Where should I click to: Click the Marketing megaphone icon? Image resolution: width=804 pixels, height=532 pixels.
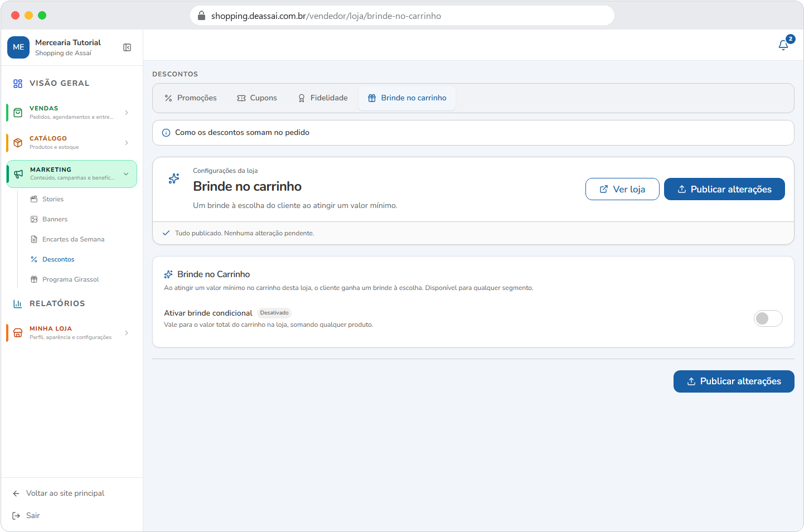[x=18, y=174]
